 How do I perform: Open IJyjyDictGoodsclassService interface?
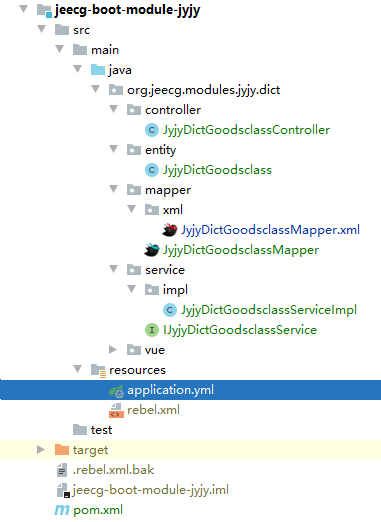240,330
